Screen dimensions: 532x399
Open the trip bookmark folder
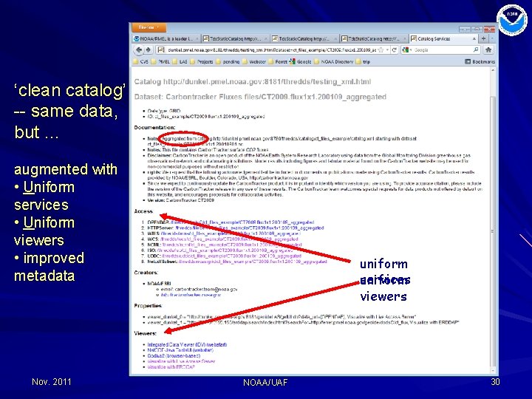click(x=363, y=62)
